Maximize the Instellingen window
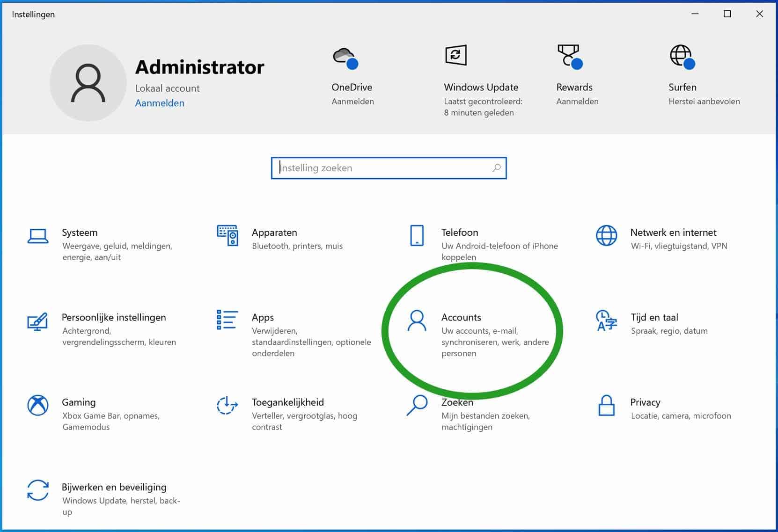778x532 pixels. coord(727,14)
